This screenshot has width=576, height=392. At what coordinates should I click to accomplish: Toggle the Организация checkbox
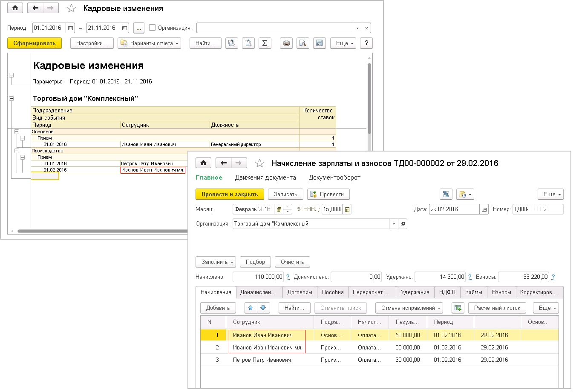click(152, 28)
